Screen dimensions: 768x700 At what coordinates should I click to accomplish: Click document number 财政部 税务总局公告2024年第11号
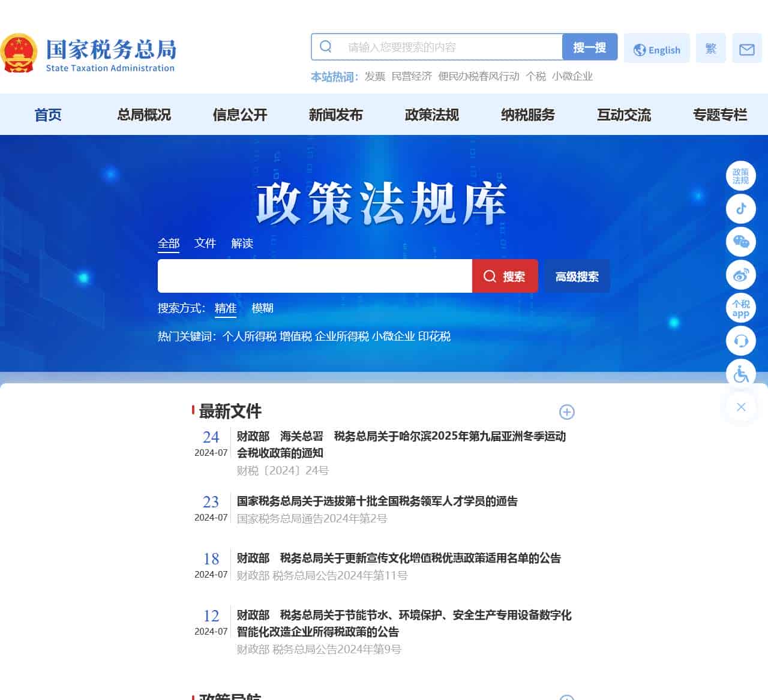(x=322, y=575)
